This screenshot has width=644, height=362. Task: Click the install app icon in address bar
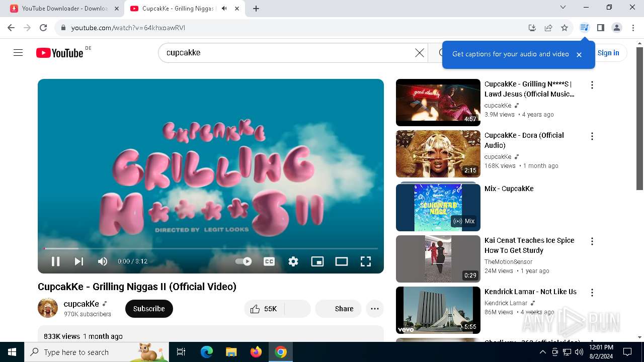click(532, 28)
